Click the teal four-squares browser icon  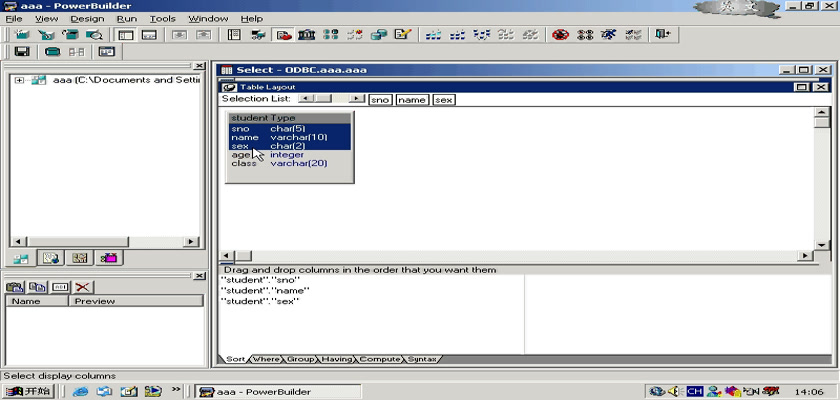(x=331, y=35)
